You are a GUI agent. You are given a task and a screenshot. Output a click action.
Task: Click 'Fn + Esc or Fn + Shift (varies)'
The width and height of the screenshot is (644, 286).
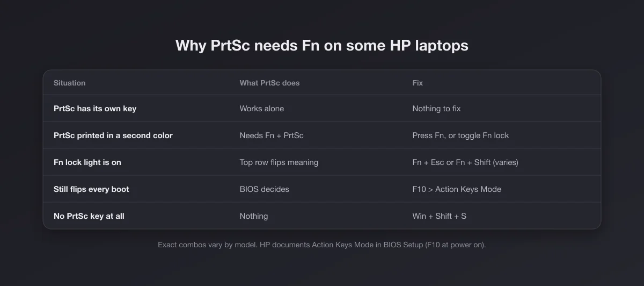coord(465,162)
